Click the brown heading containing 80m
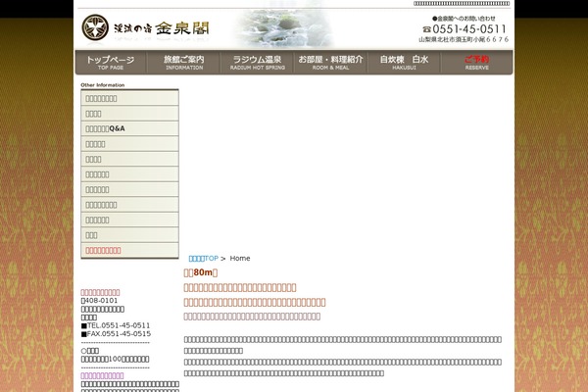Viewport: 588px width, 392px height. (x=201, y=272)
